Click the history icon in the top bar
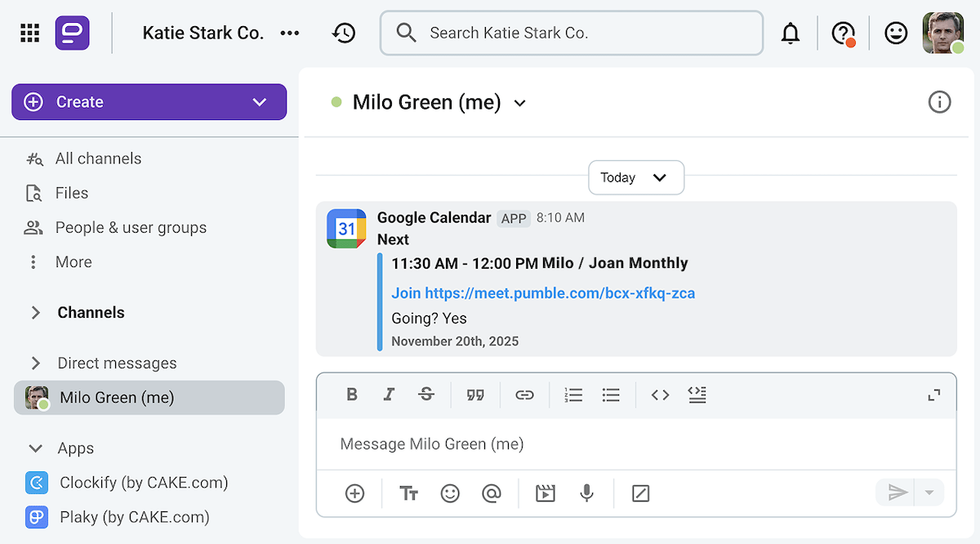Image resolution: width=980 pixels, height=544 pixels. point(344,33)
